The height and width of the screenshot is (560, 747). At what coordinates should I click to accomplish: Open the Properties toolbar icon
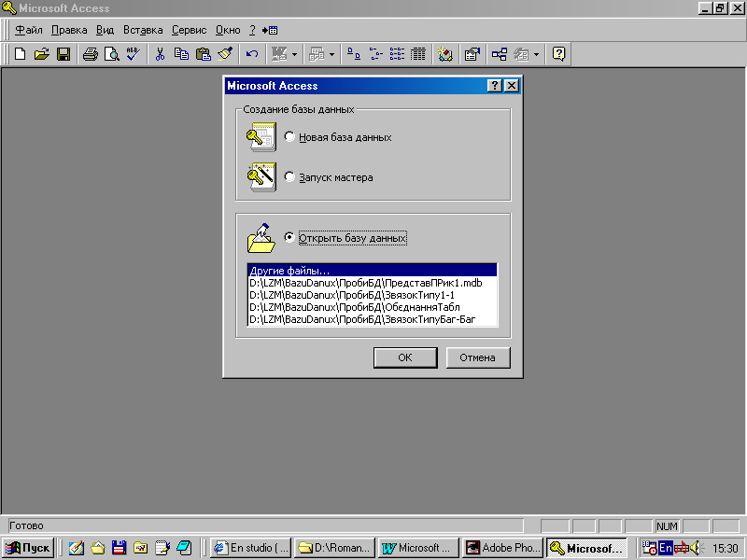click(472, 54)
